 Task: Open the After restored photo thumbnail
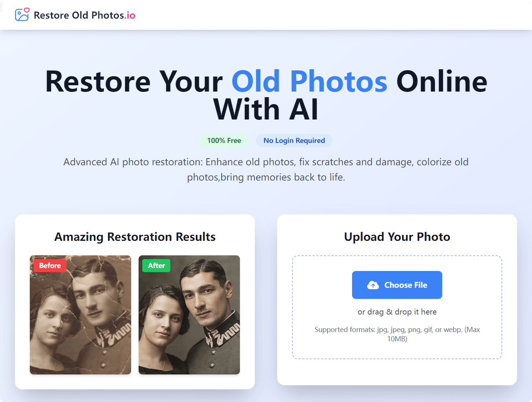pos(189,315)
